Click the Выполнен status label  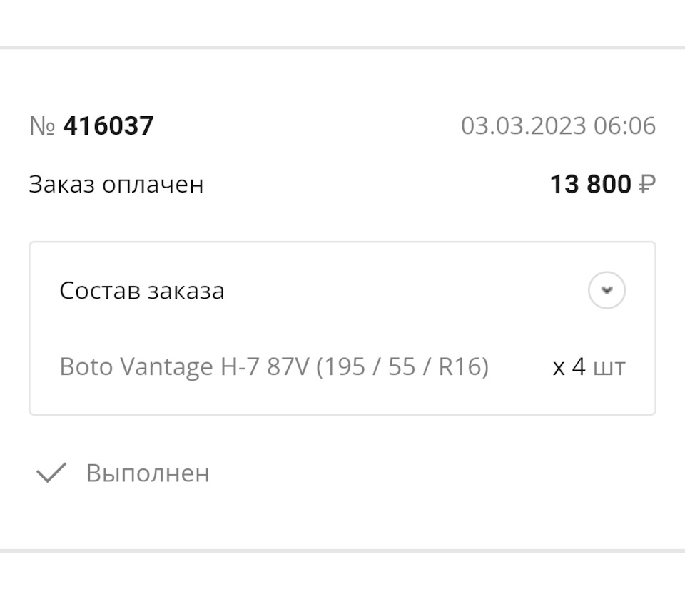pyautogui.click(x=148, y=473)
